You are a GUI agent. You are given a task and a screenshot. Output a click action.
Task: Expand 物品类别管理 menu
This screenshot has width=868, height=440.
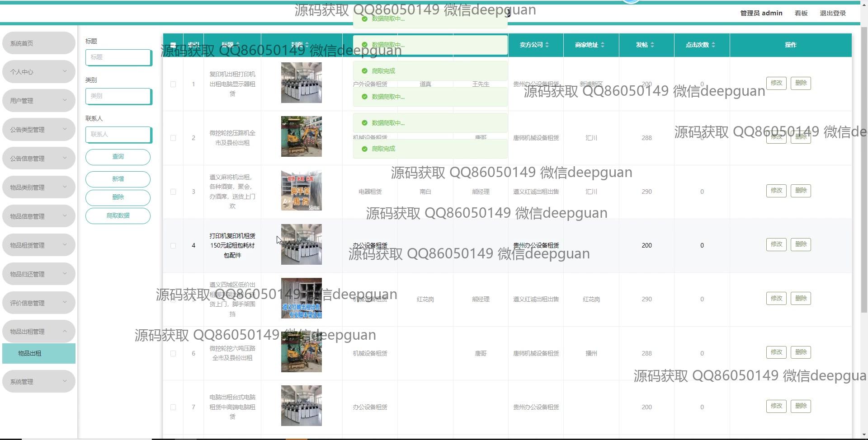[38, 187]
